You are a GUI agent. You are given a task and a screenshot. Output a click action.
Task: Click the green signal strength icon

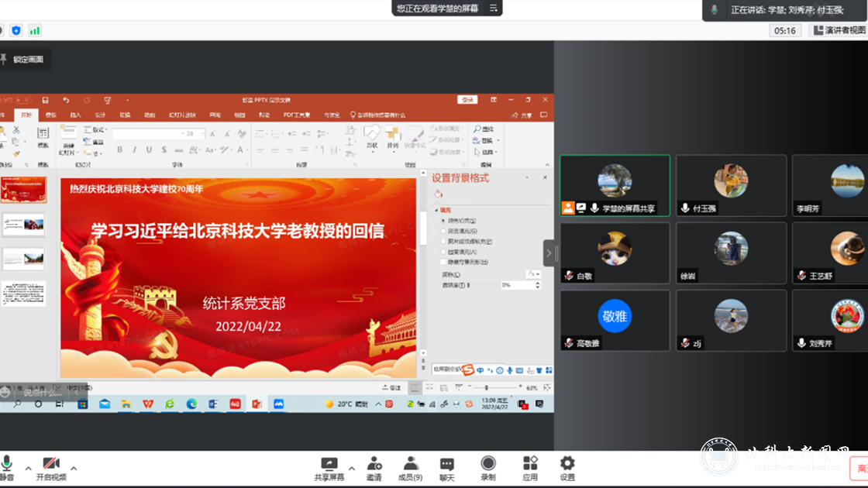[35, 31]
